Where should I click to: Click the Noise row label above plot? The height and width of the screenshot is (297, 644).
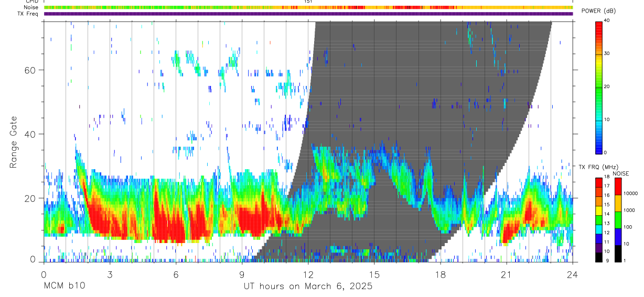(x=32, y=7)
